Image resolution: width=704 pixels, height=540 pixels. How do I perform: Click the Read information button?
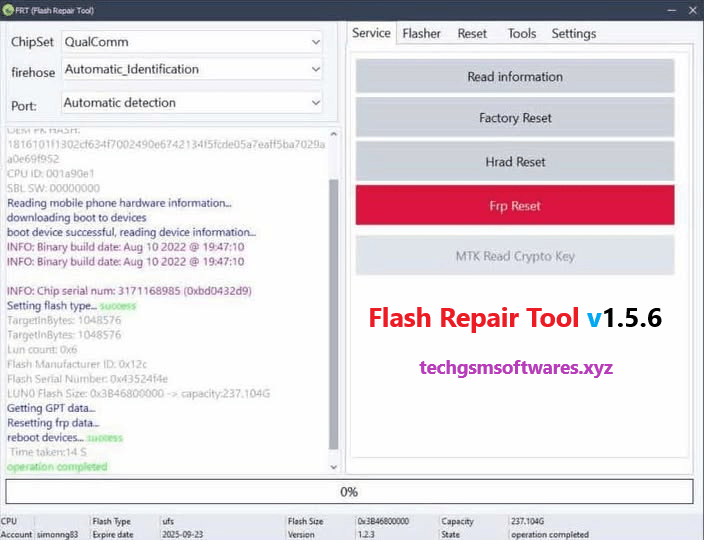(x=515, y=76)
